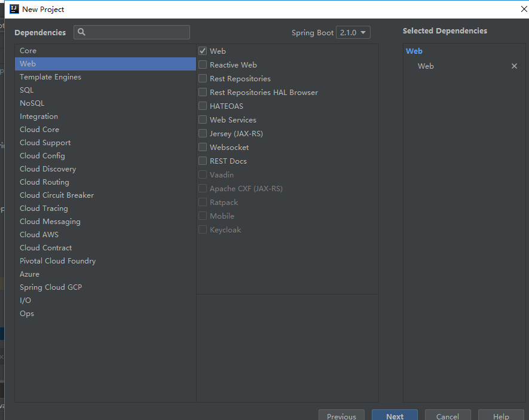Click the IntelliJ logo in title bar
Screen dimensions: 529x420
[14, 9]
